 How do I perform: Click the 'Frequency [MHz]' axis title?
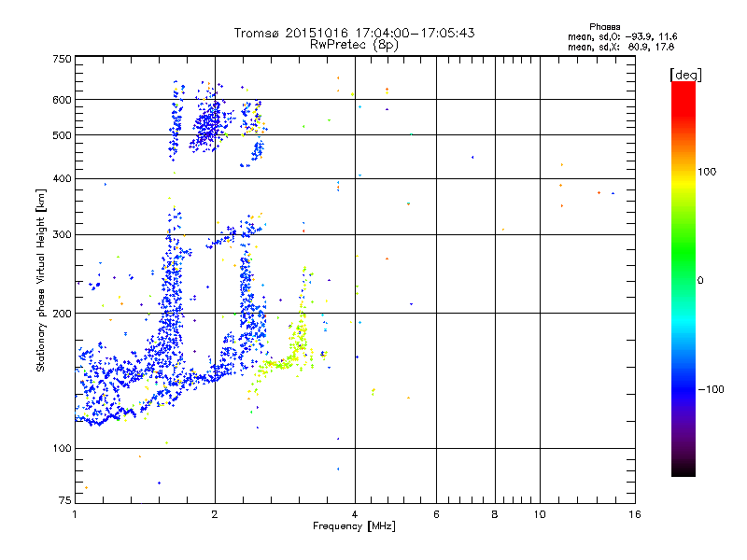tap(354, 526)
